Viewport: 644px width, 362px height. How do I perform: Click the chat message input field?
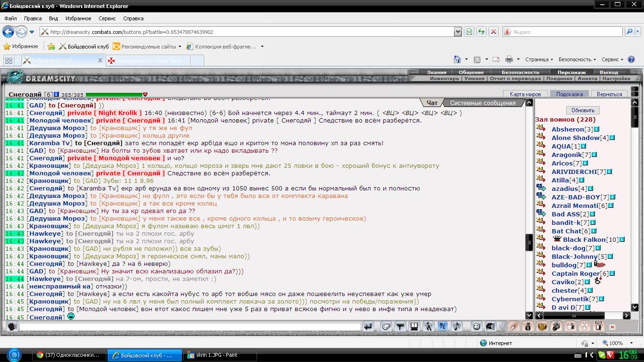tap(190, 326)
